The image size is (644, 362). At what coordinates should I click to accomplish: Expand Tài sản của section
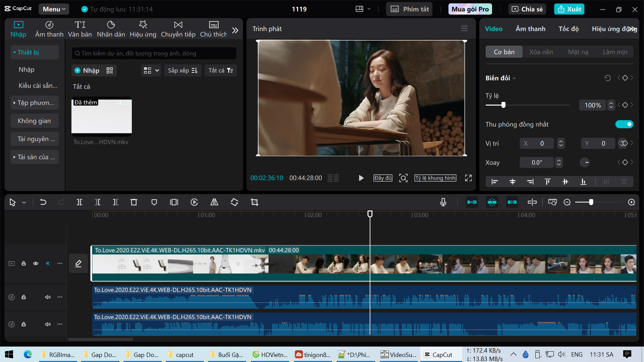35,157
